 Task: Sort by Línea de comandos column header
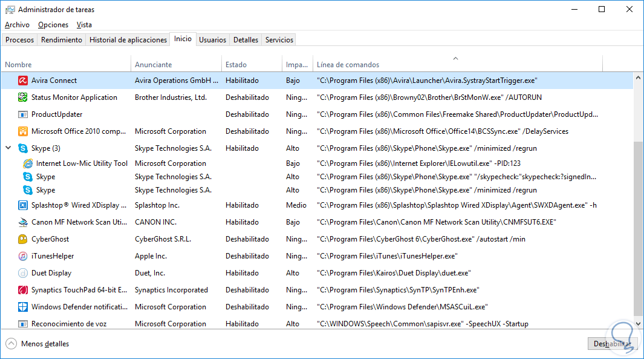click(458, 65)
